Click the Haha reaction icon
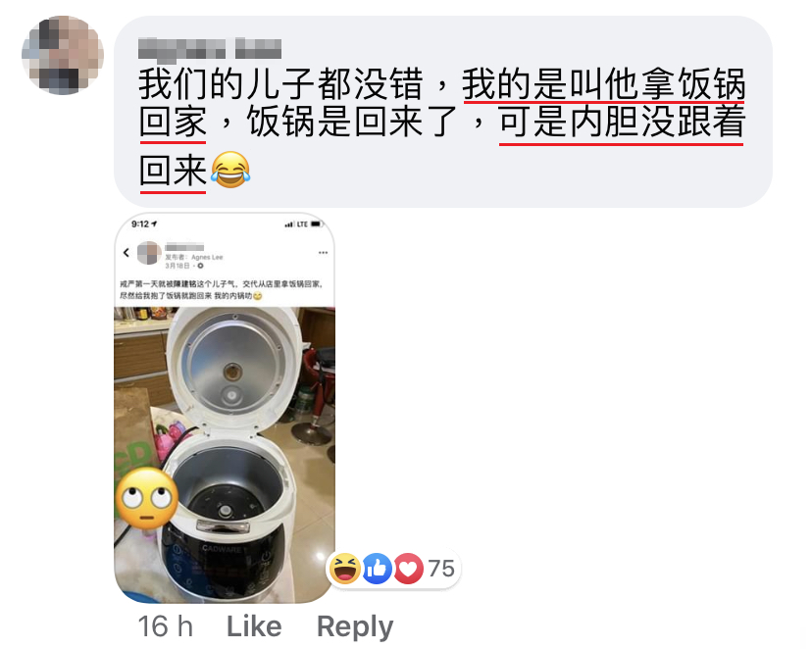The width and height of the screenshot is (812, 649). coord(345,569)
